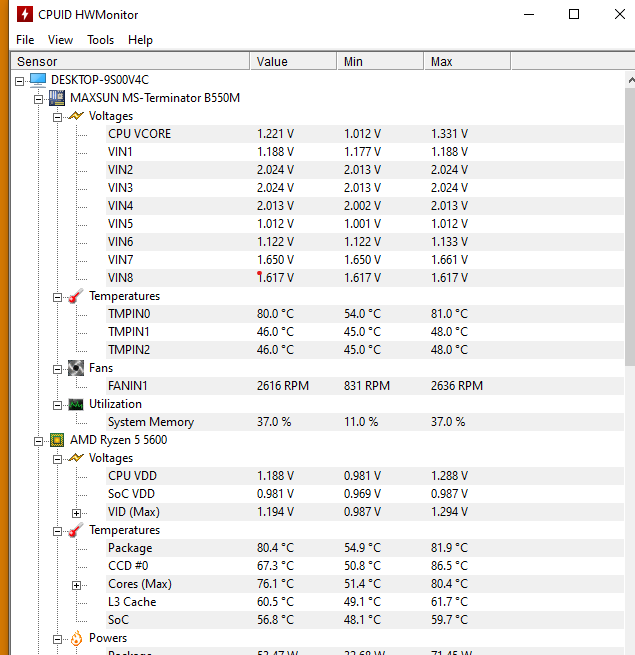Collapse the MAXSUN MS-Terminator B550M node
The height and width of the screenshot is (655, 635).
click(38, 99)
